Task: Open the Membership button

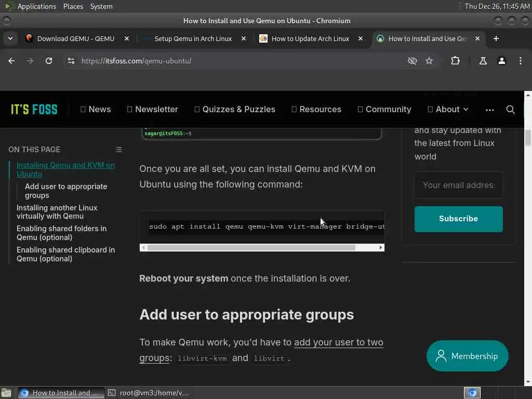Action: (467, 355)
